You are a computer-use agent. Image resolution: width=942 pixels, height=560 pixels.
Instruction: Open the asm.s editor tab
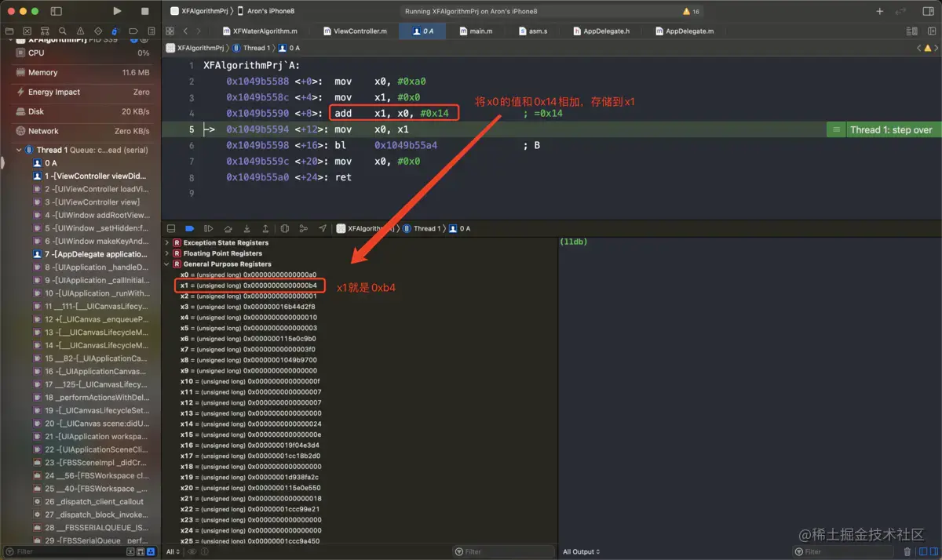pyautogui.click(x=538, y=31)
